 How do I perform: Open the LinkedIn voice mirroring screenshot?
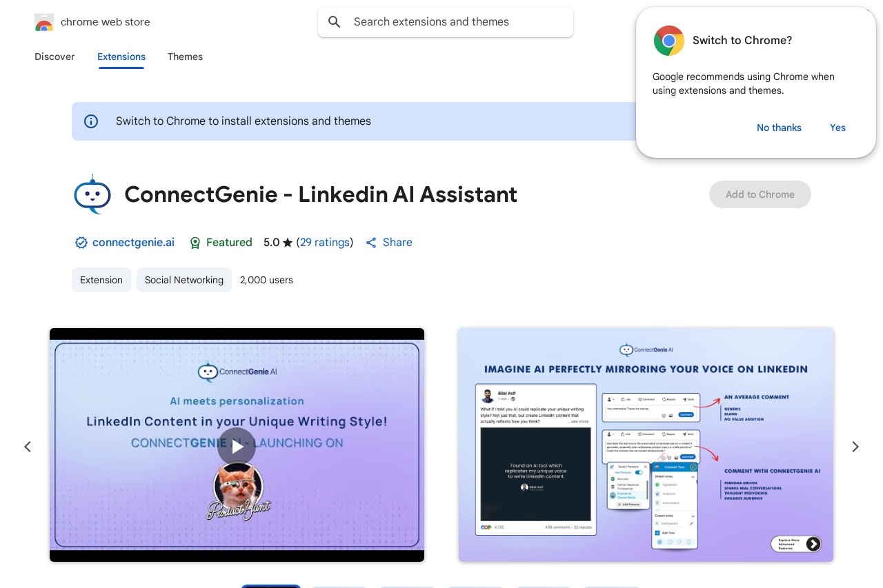tap(646, 445)
